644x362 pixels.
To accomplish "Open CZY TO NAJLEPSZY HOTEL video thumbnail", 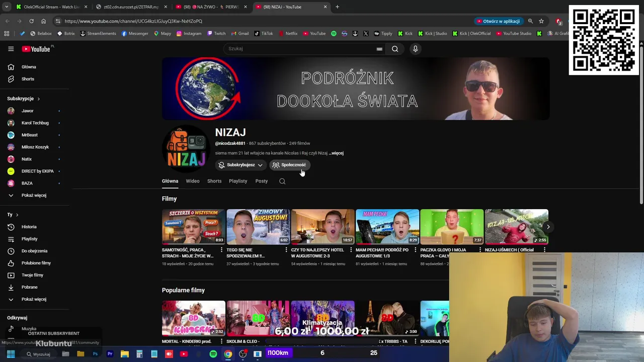I will (x=323, y=227).
